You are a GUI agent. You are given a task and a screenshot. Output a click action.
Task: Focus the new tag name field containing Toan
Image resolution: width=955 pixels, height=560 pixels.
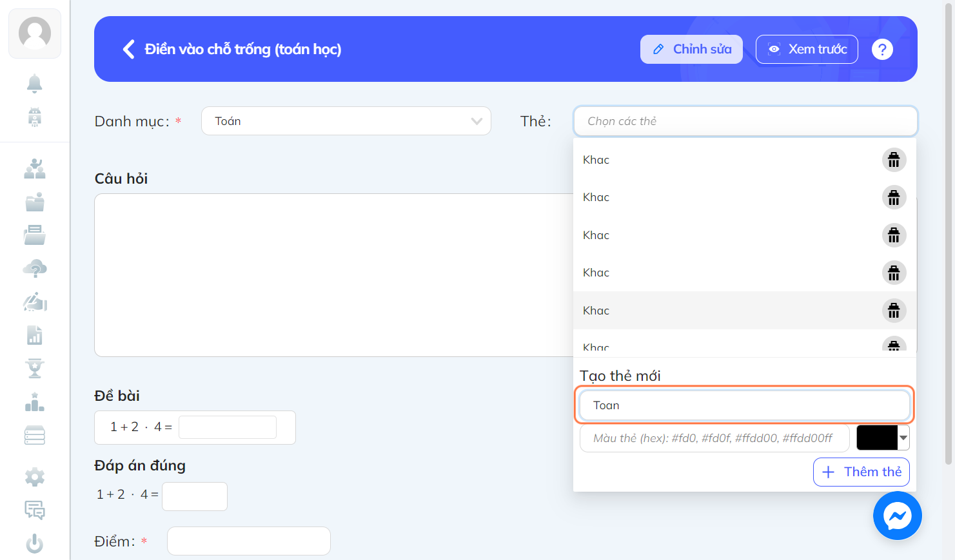coord(744,405)
